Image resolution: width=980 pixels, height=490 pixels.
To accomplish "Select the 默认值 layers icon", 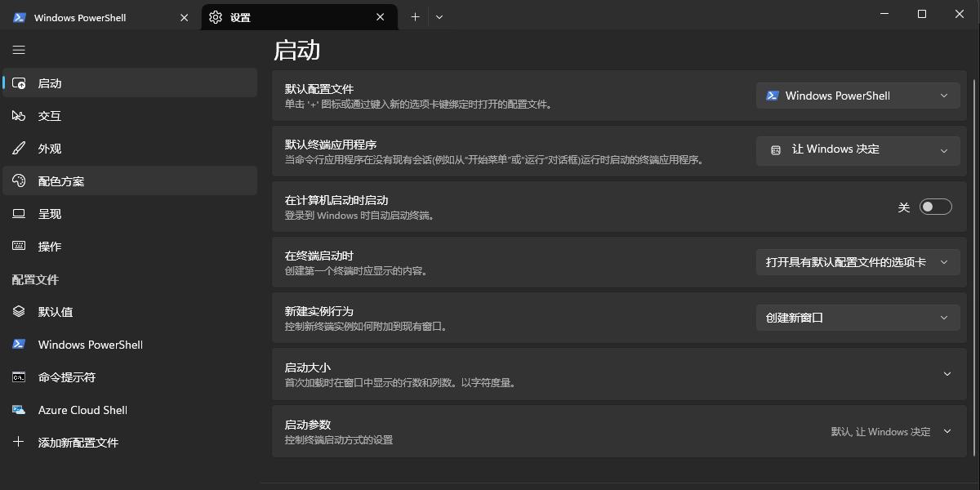I will point(19,312).
